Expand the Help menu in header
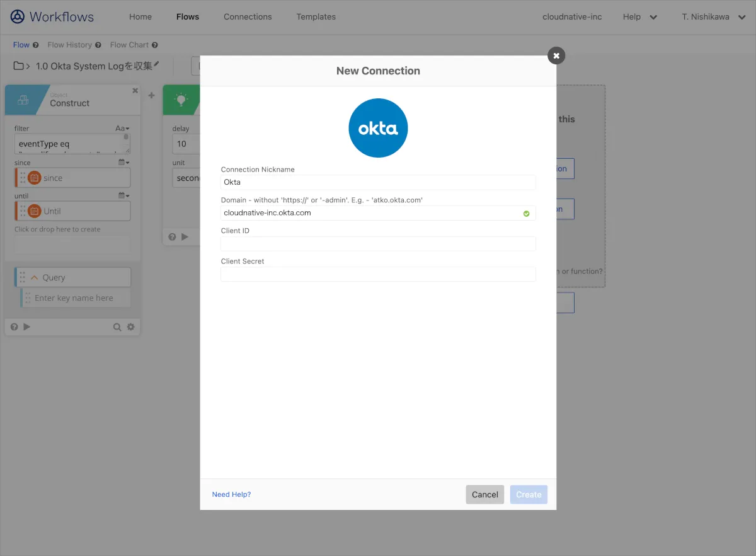This screenshot has height=556, width=756. 639,17
